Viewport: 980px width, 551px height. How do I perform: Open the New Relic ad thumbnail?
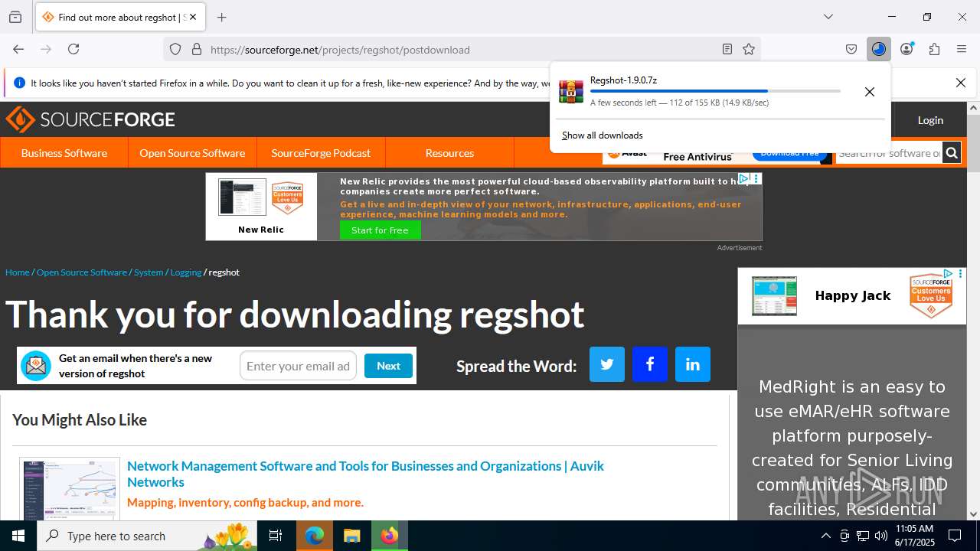click(x=242, y=197)
